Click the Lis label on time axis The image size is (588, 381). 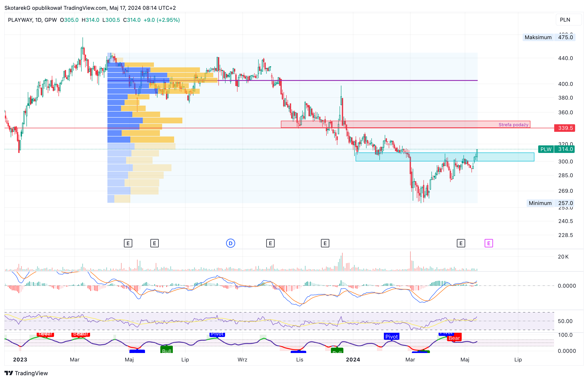click(x=299, y=359)
